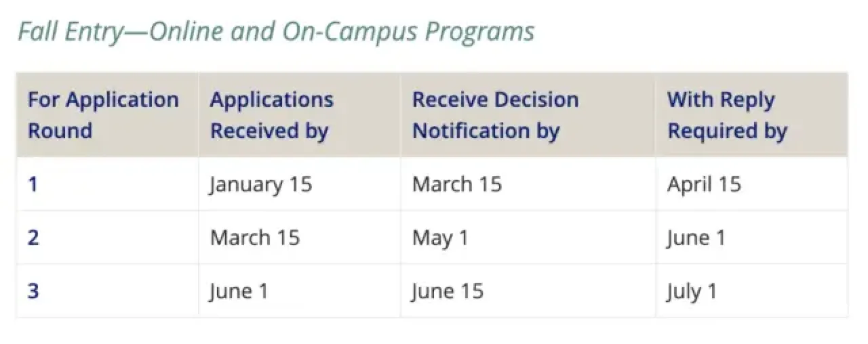Click the 'For Application Round' column header
868x344 pixels.
click(x=103, y=114)
